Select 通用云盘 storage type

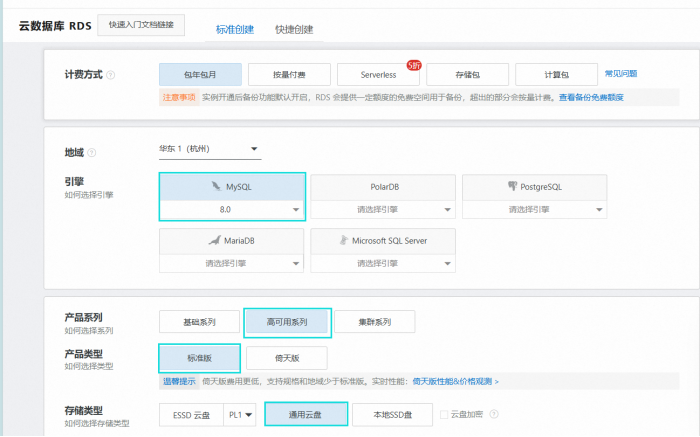[x=306, y=415]
